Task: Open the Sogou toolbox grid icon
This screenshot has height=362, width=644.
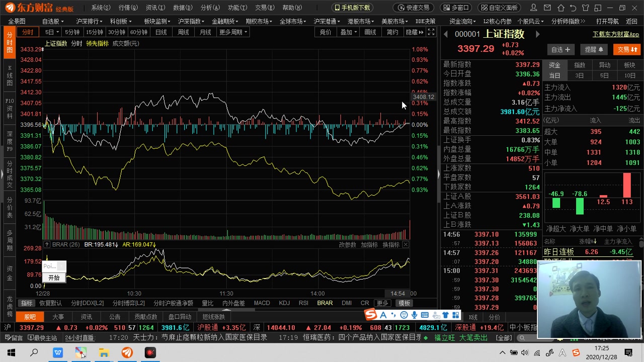Action: tap(456, 315)
